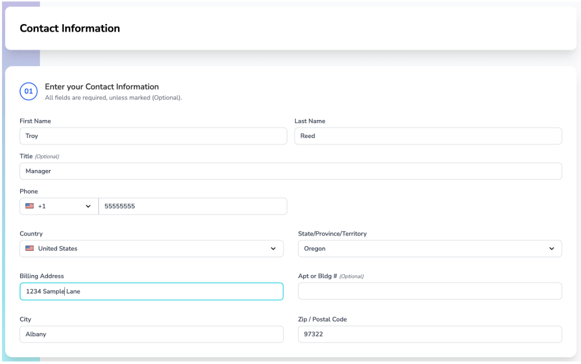Viewport: 581px width, 364px height.
Task: Select the City field containing Albany
Action: coord(152,334)
